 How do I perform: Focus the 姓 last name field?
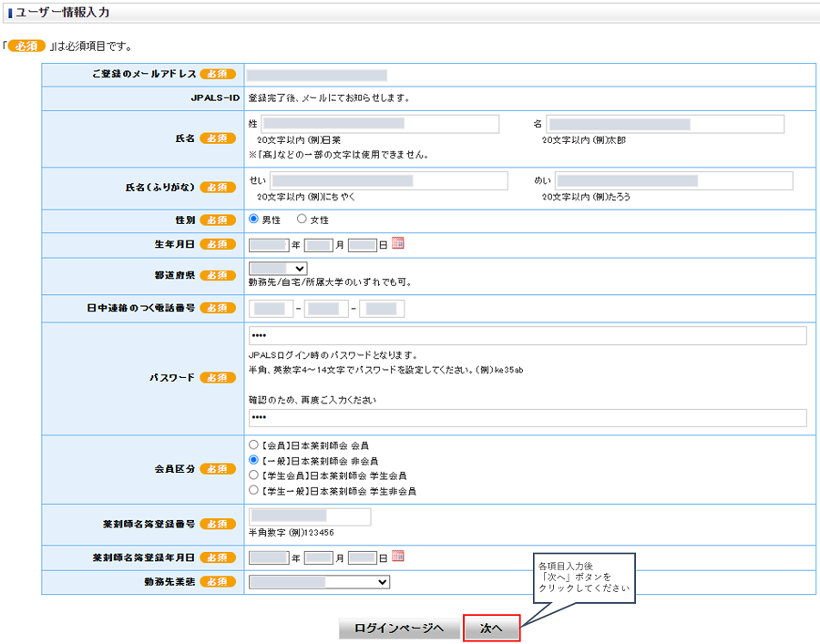tap(379, 124)
